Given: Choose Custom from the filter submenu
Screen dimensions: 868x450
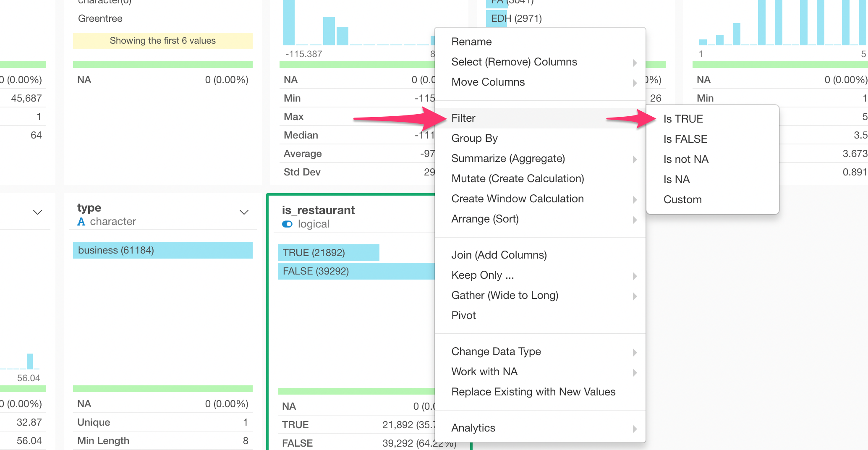Looking at the screenshot, I should [x=682, y=199].
